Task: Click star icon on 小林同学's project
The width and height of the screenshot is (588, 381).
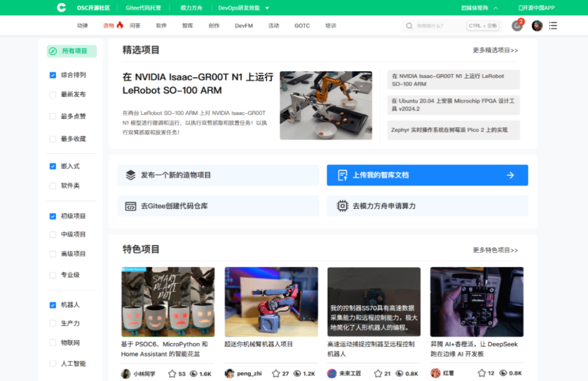Action: (x=172, y=373)
